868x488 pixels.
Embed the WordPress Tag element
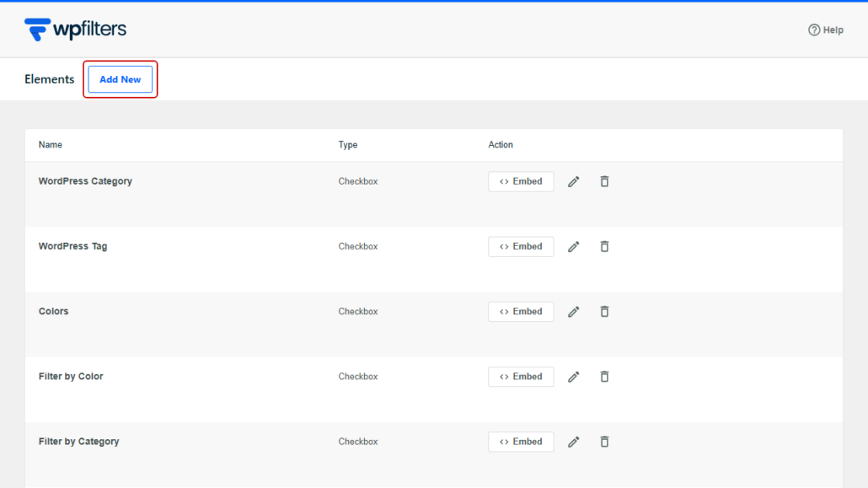click(x=521, y=246)
